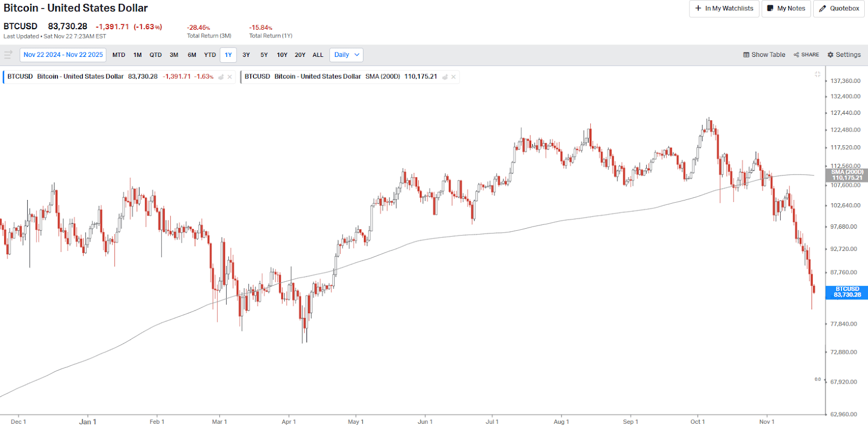The width and height of the screenshot is (868, 427).
Task: Click the 92,720.00 y-axis label
Action: point(844,249)
